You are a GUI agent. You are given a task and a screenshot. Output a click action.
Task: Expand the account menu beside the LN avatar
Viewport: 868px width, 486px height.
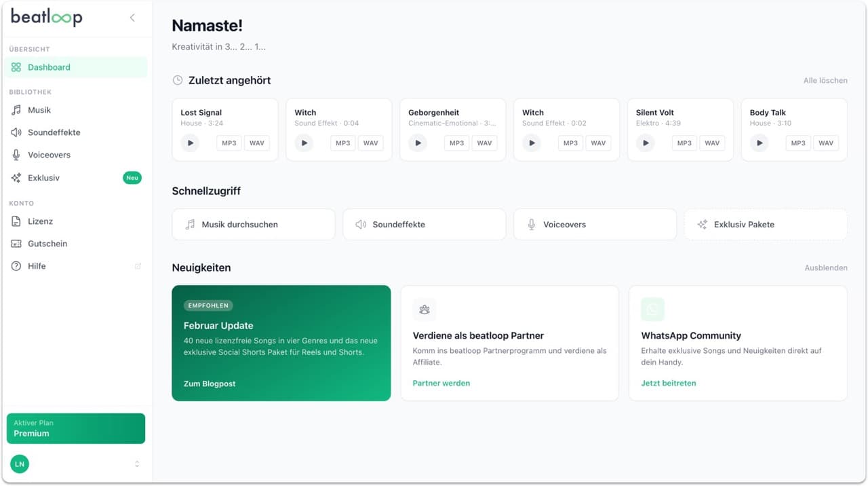point(136,464)
